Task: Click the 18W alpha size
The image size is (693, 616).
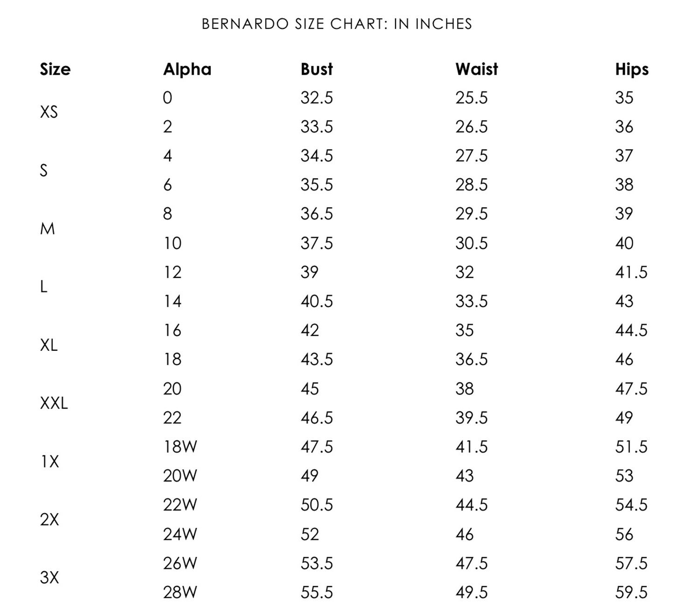Action: pos(180,446)
